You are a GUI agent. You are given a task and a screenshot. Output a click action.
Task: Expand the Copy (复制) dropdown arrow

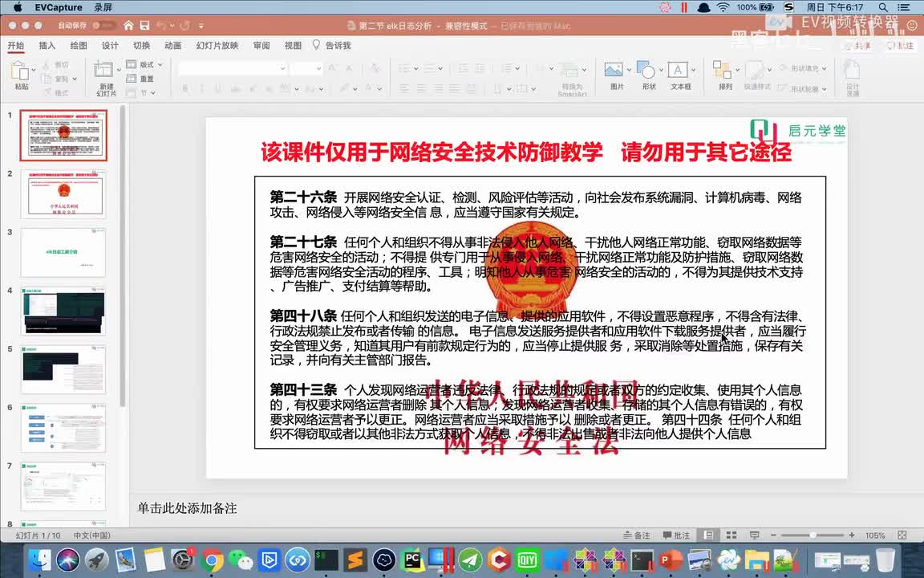(75, 79)
